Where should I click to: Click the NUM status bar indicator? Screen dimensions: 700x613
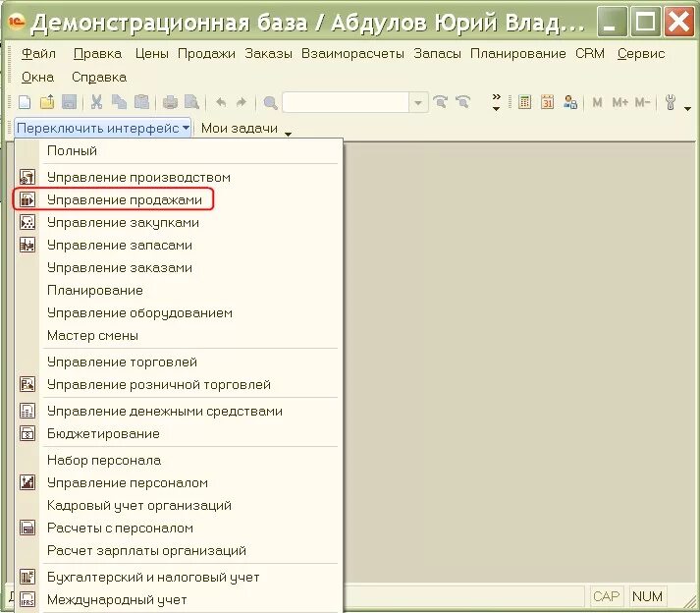click(x=647, y=596)
